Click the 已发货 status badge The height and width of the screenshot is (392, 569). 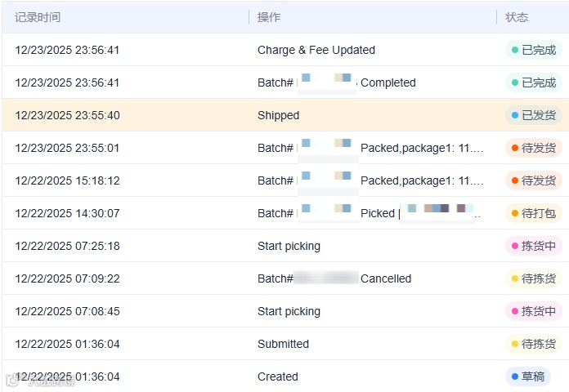pyautogui.click(x=533, y=115)
